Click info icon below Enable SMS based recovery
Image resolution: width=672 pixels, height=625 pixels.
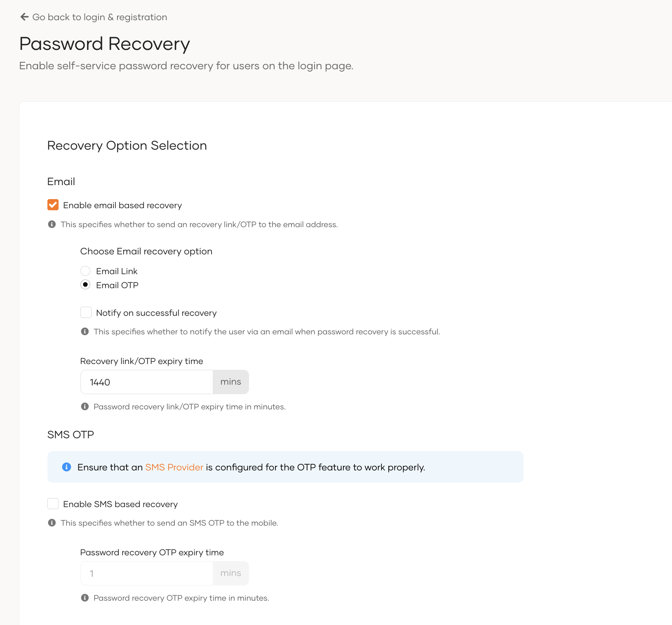click(52, 522)
